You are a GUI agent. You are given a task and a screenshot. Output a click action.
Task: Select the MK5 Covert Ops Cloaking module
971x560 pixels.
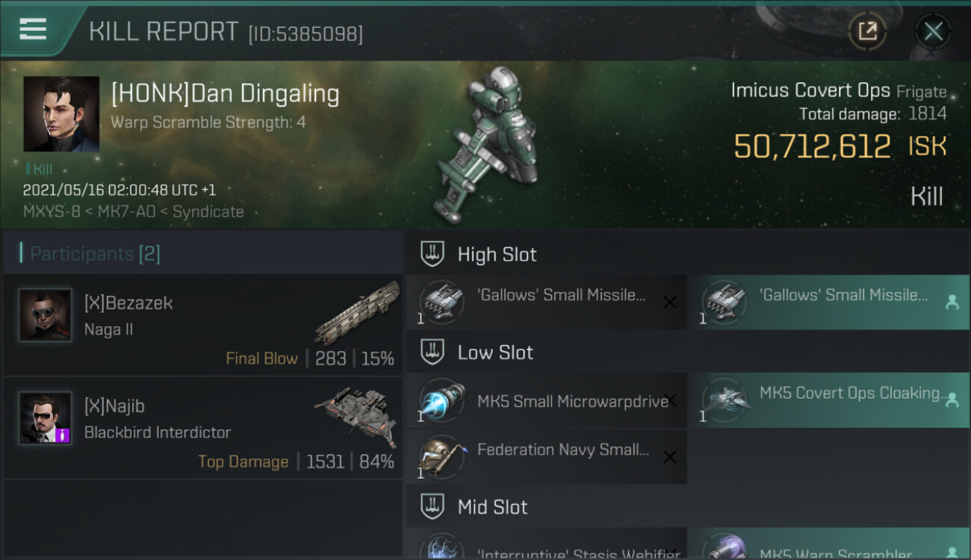click(x=829, y=400)
